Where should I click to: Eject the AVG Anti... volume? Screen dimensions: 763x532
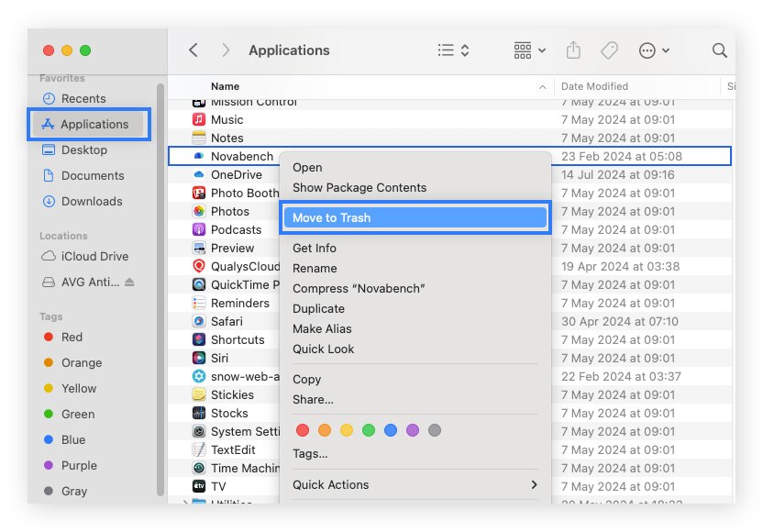[x=129, y=282]
